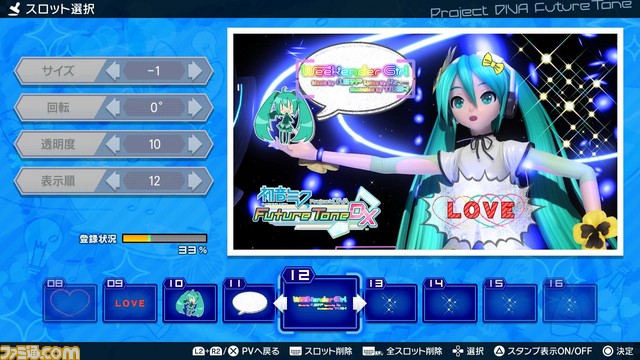Increase the サイズ value with right arrow
The width and height of the screenshot is (640, 360).
pyautogui.click(x=195, y=71)
